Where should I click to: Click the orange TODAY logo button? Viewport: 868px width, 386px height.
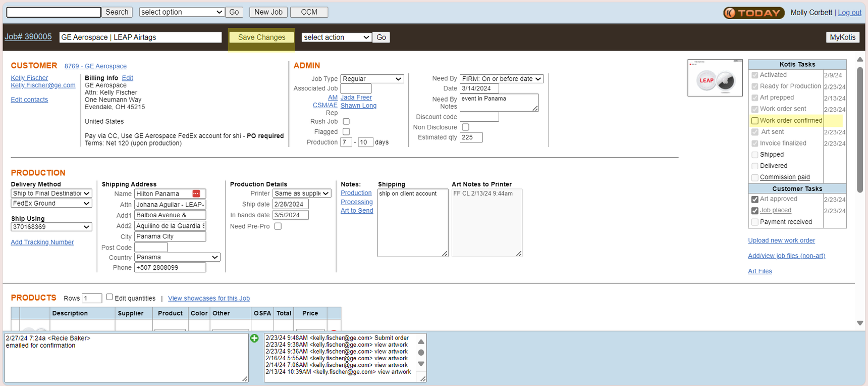point(753,13)
